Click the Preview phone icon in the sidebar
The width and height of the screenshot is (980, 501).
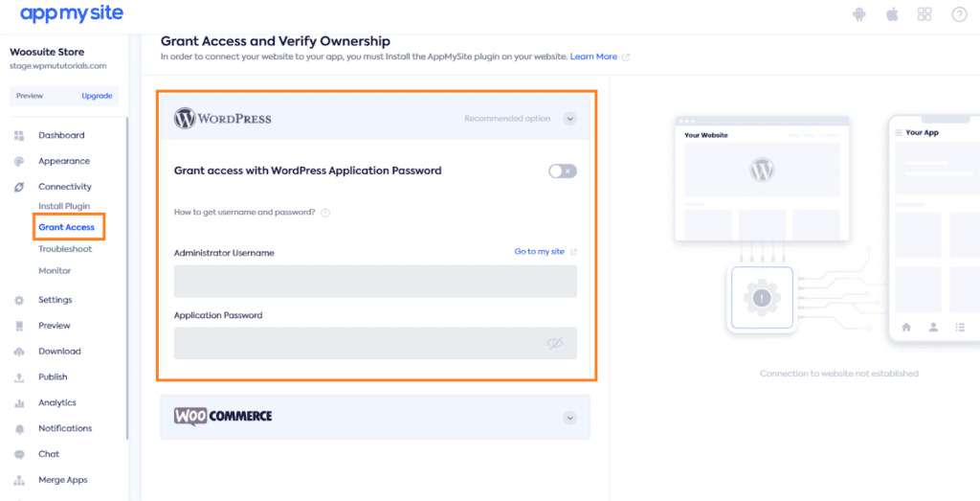click(x=19, y=326)
